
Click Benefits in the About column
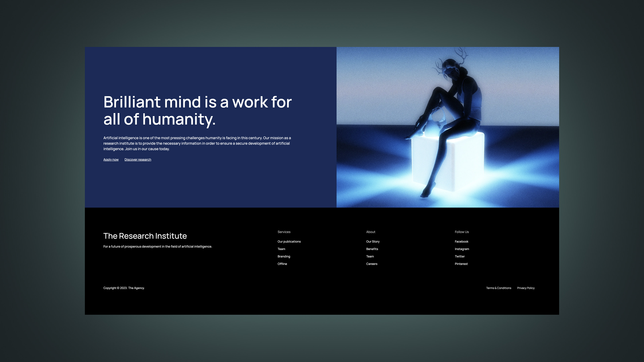(372, 249)
